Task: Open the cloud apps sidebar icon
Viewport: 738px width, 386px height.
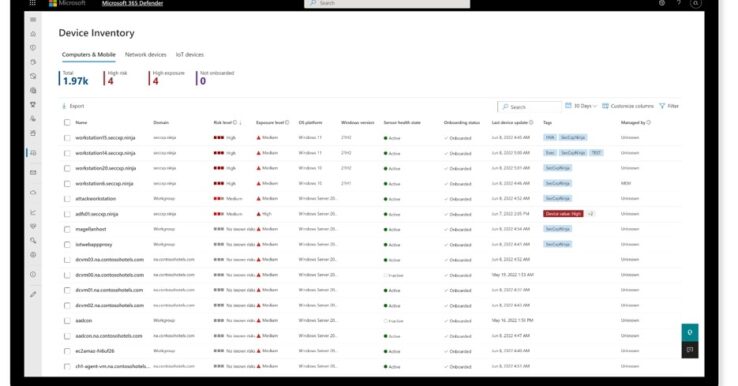Action: click(x=33, y=193)
